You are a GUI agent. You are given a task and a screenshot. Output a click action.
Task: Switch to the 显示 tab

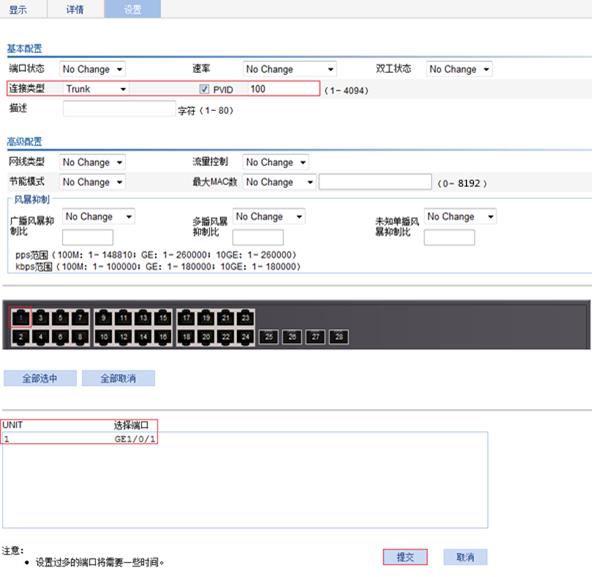click(18, 10)
